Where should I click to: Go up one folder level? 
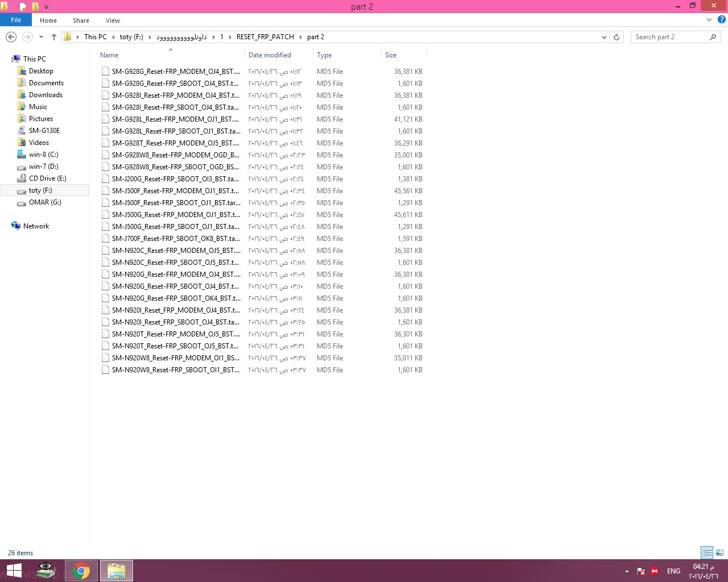pos(54,37)
